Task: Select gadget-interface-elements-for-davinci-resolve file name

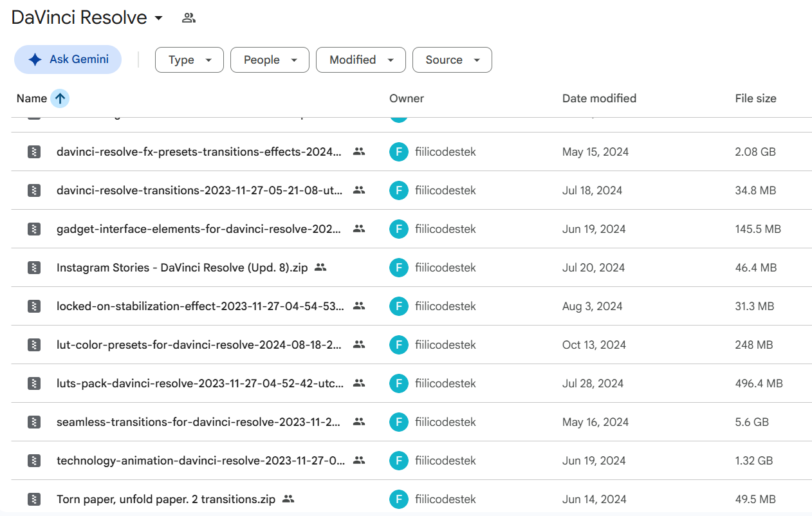Action: pyautogui.click(x=199, y=229)
